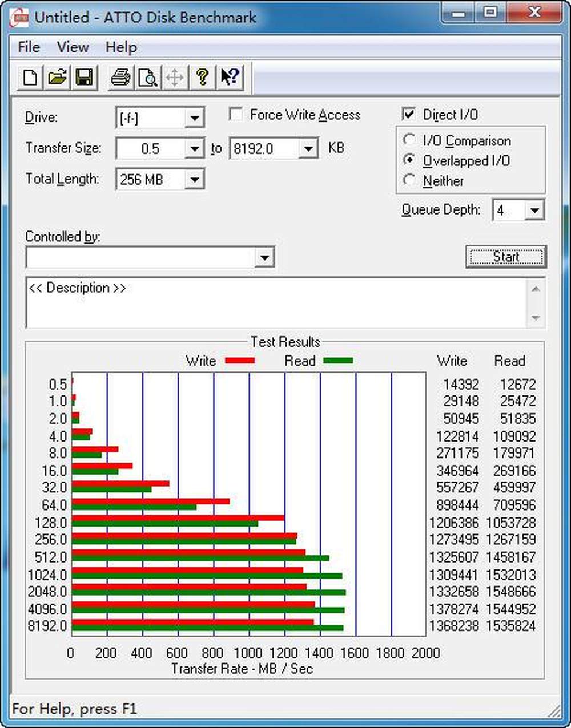This screenshot has width=571, height=728.
Task: Activate the context help arrow-question icon
Action: [x=230, y=77]
